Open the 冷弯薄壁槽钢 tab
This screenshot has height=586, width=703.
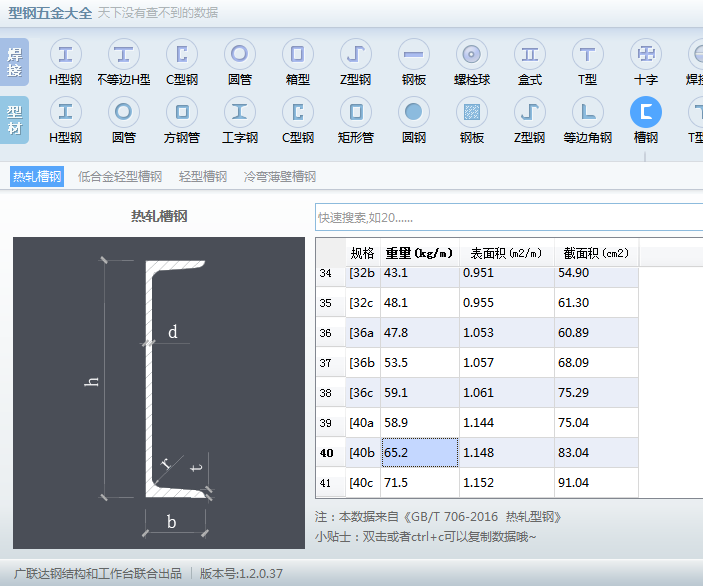pyautogui.click(x=280, y=177)
